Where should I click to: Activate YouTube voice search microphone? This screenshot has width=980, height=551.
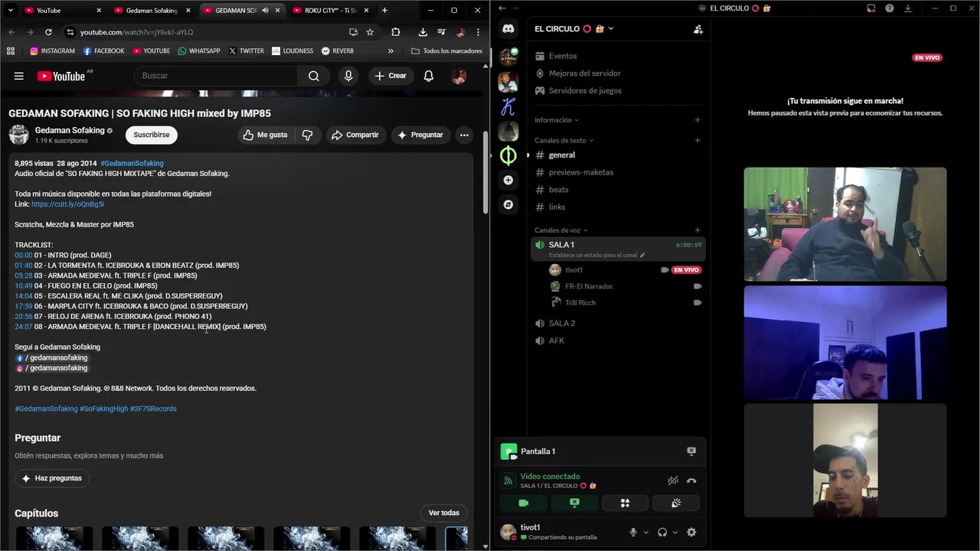coord(348,76)
